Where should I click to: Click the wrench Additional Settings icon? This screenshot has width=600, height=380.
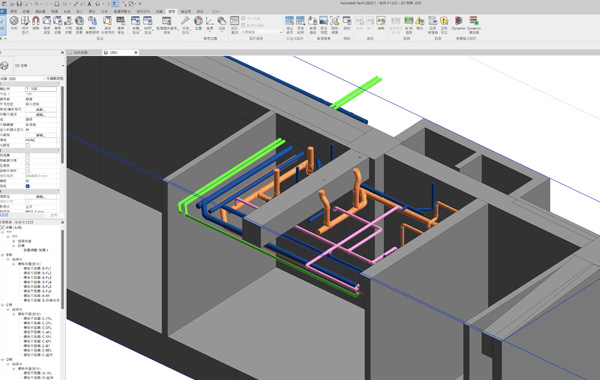tap(186, 24)
